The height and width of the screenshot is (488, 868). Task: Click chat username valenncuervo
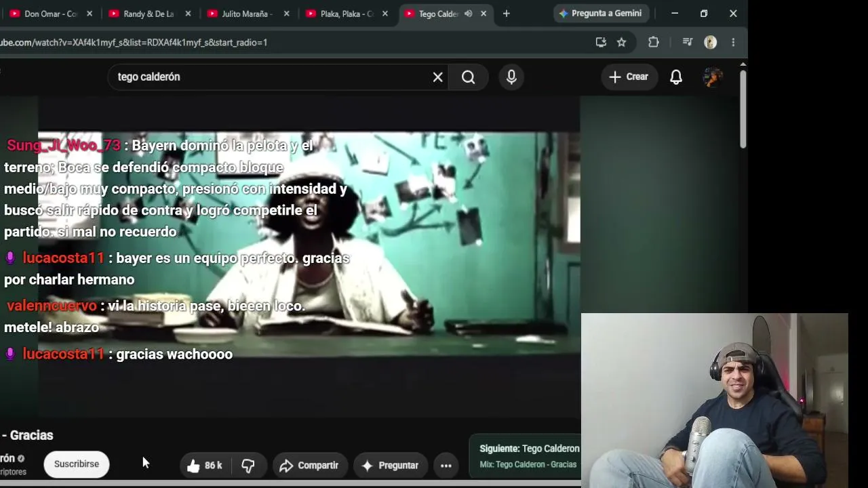tap(52, 306)
